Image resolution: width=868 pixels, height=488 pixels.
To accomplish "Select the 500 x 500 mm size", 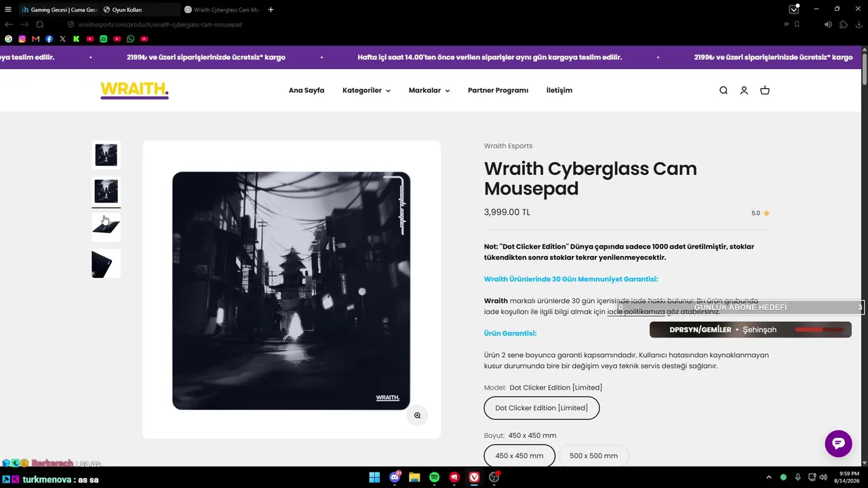I will (594, 455).
